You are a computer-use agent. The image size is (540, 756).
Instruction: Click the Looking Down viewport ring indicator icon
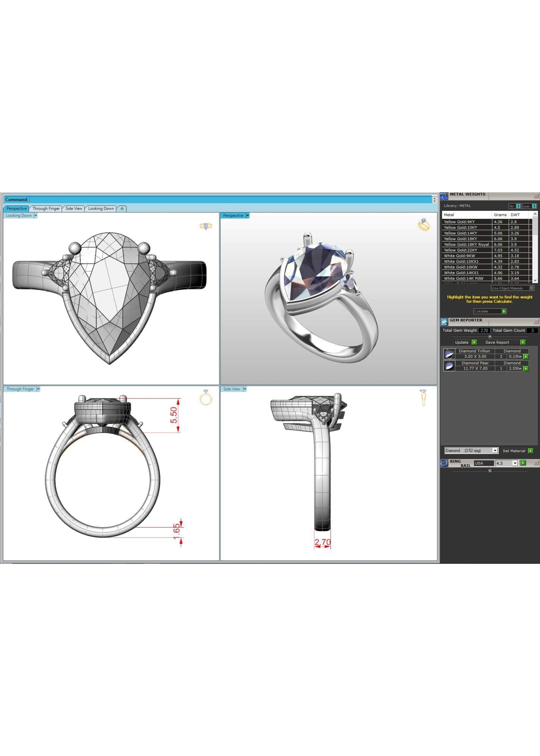tap(206, 226)
